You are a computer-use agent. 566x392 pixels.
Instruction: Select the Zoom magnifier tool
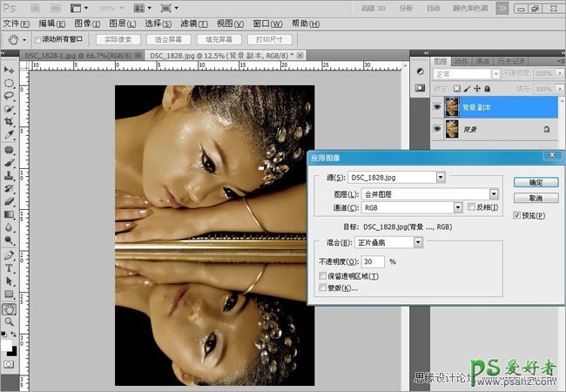tap(9, 321)
